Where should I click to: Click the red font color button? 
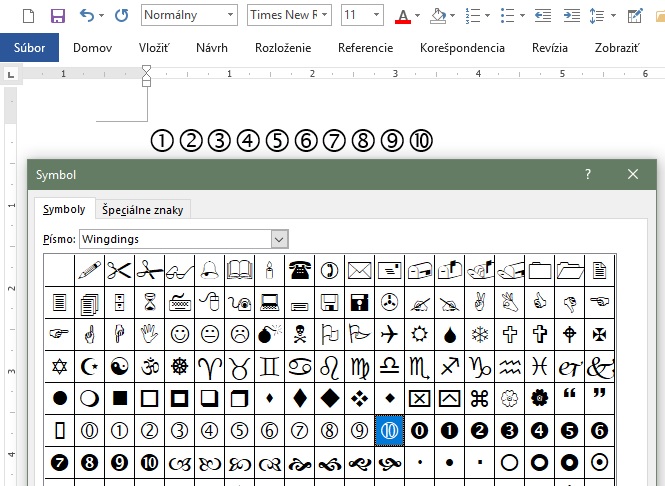click(x=402, y=16)
